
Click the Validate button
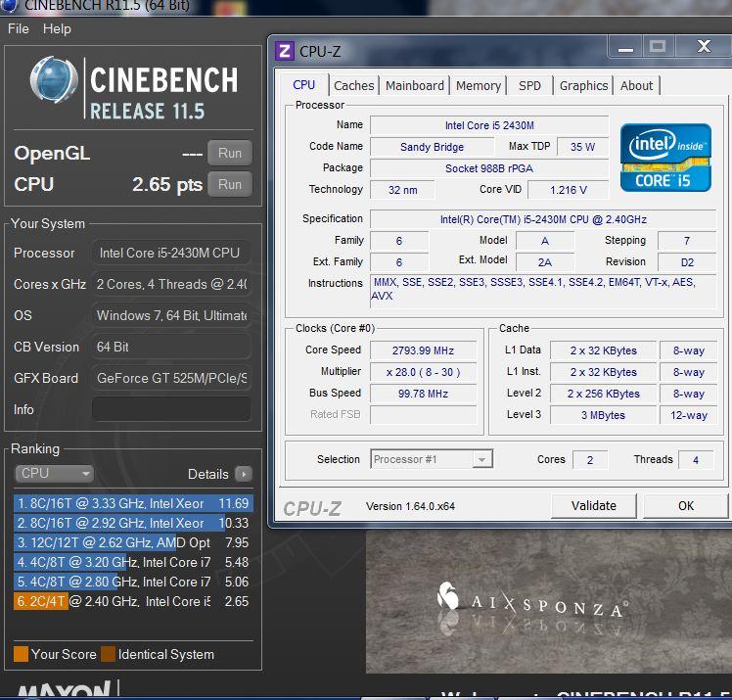[593, 506]
